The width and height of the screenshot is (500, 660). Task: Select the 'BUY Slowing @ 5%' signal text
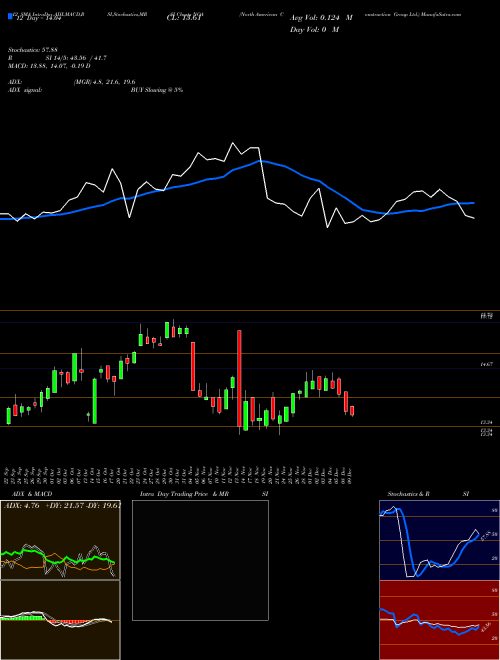[157, 90]
